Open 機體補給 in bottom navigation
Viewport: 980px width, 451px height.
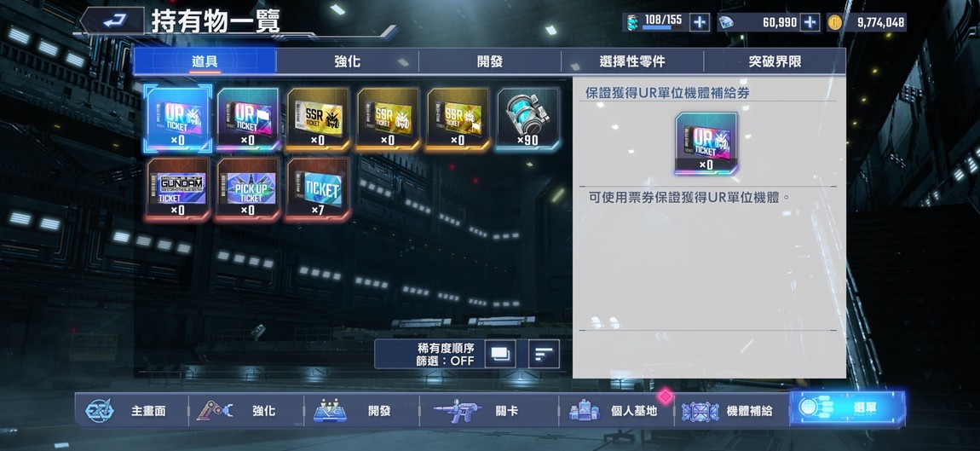click(731, 411)
